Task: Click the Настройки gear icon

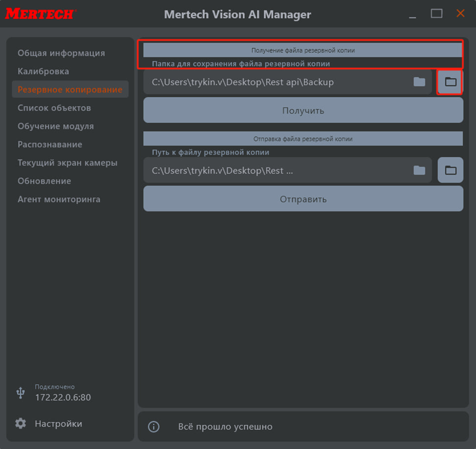Action: [21, 424]
